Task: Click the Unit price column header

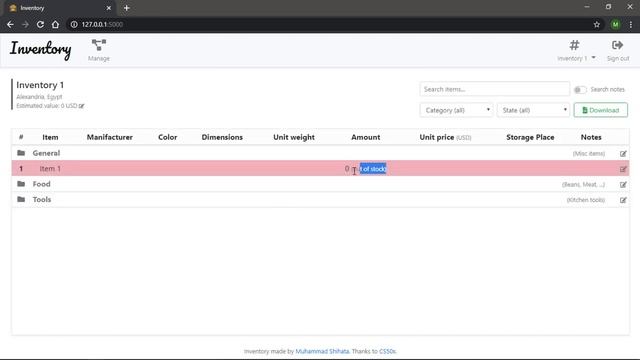Action: (x=445, y=138)
